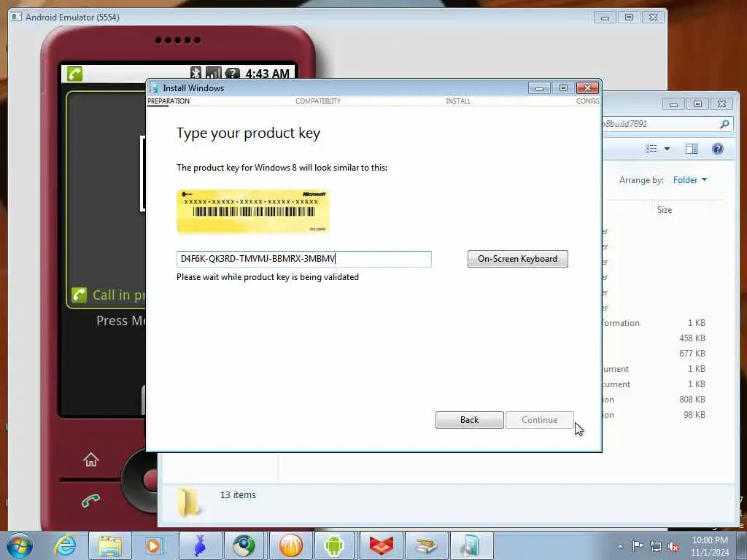Open the On-Screen Keyboard
Image resolution: width=747 pixels, height=560 pixels.
point(517,259)
